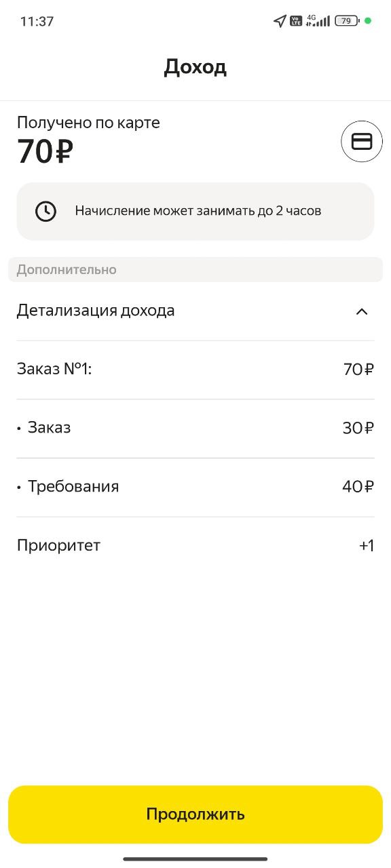Tap the 4G signal strength icon
This screenshot has width=391, height=868.
coord(318,20)
